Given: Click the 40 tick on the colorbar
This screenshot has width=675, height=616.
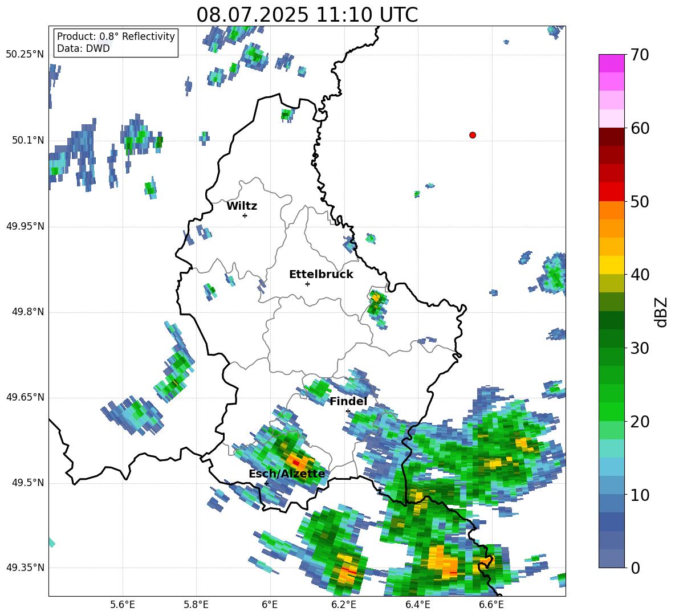Looking at the screenshot, I should [639, 275].
